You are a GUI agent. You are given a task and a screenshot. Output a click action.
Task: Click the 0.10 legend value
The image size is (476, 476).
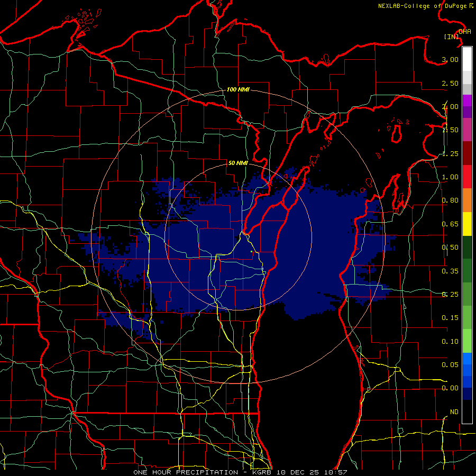click(x=450, y=342)
